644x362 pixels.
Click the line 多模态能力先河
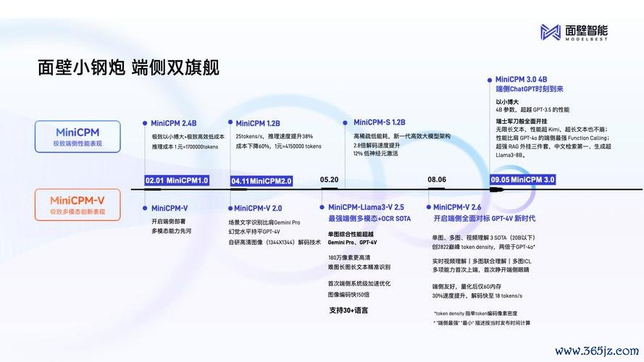tap(171, 231)
